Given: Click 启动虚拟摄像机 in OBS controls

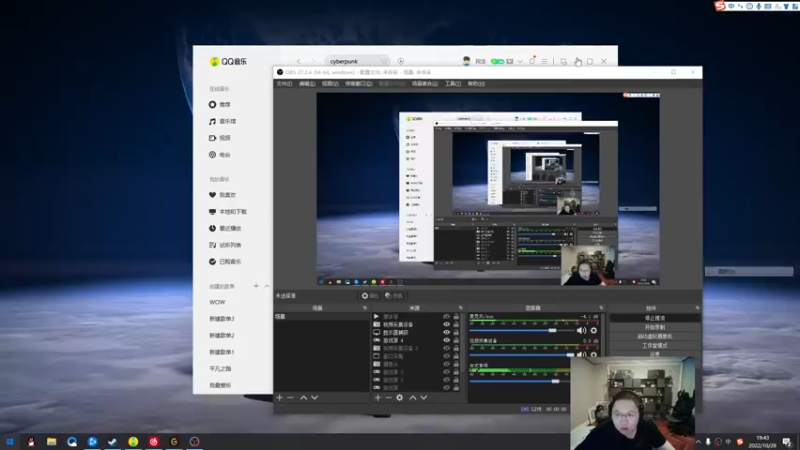Looking at the screenshot, I should point(655,336).
